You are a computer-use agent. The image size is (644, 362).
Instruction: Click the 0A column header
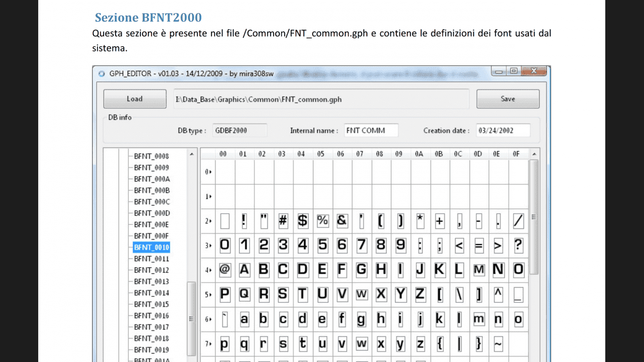coord(419,154)
